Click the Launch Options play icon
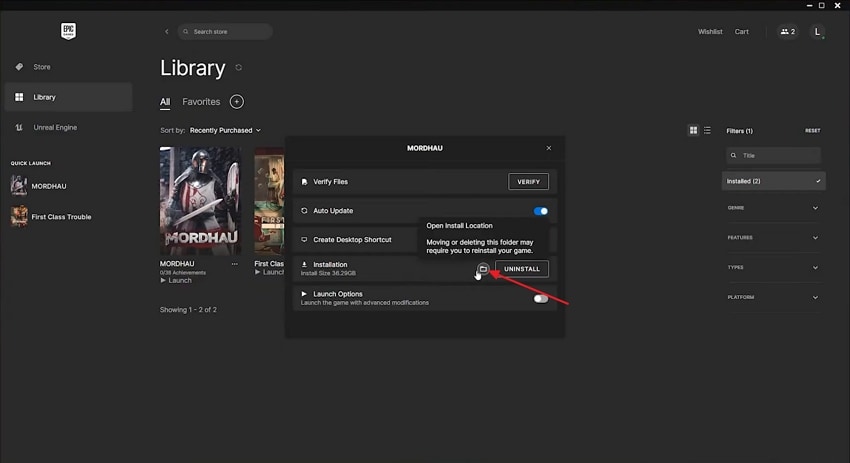Screen dimensions: 850x463 (x=304, y=294)
